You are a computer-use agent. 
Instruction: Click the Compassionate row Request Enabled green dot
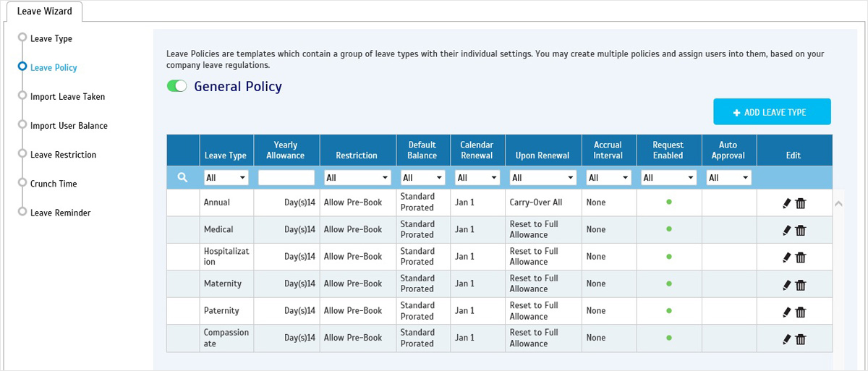pos(669,337)
